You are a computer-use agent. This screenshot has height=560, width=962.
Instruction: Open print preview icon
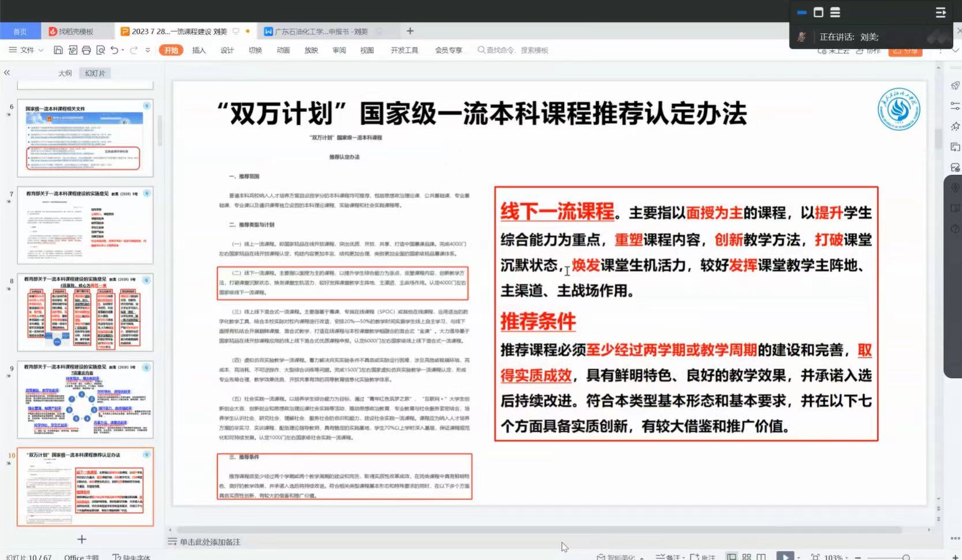coord(100,50)
